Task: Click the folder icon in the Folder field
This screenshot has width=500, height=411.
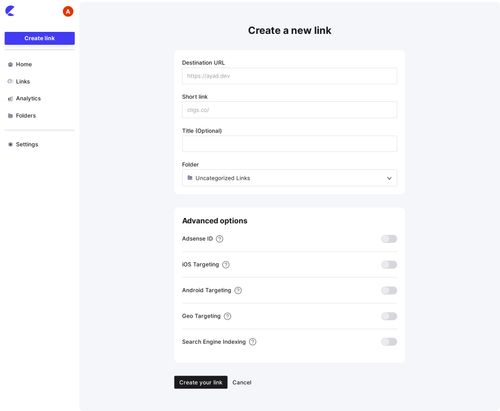Action: click(x=190, y=178)
